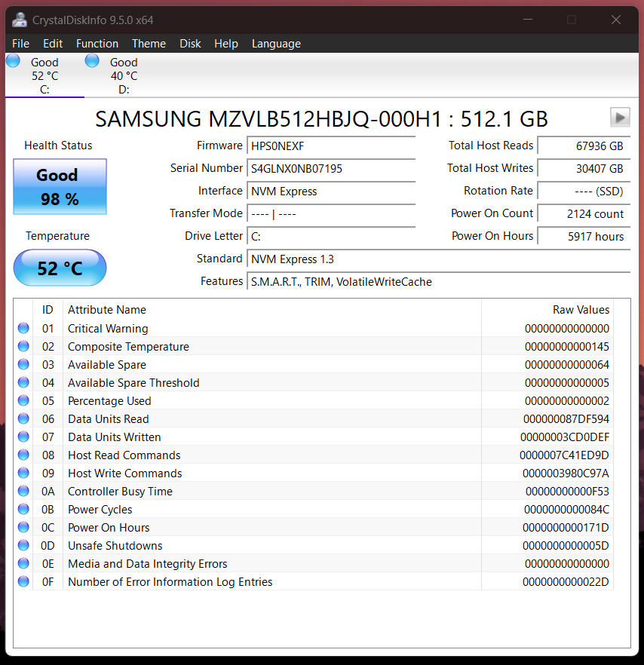
Task: Click the status orb for Unsafe Shutdowns
Action: pos(23,545)
